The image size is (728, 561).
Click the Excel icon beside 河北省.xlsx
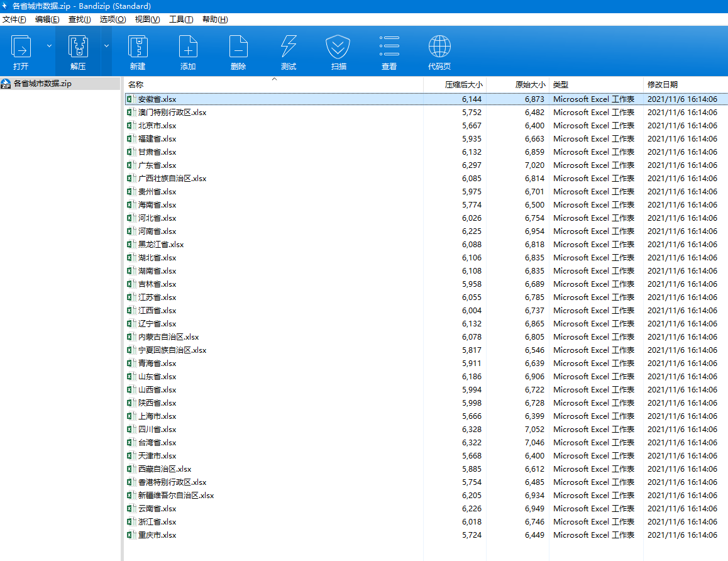[x=131, y=218]
